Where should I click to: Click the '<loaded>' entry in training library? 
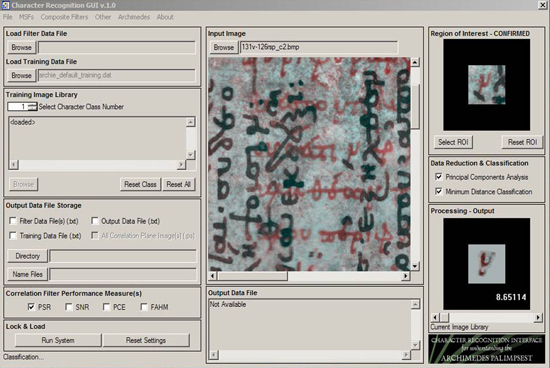(x=22, y=122)
